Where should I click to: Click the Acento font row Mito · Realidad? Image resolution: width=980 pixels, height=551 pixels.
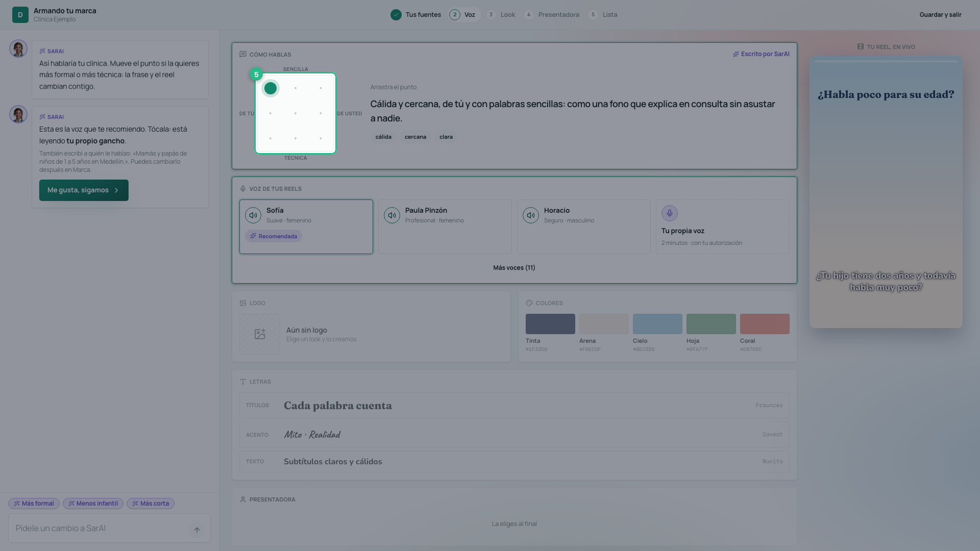pos(514,435)
